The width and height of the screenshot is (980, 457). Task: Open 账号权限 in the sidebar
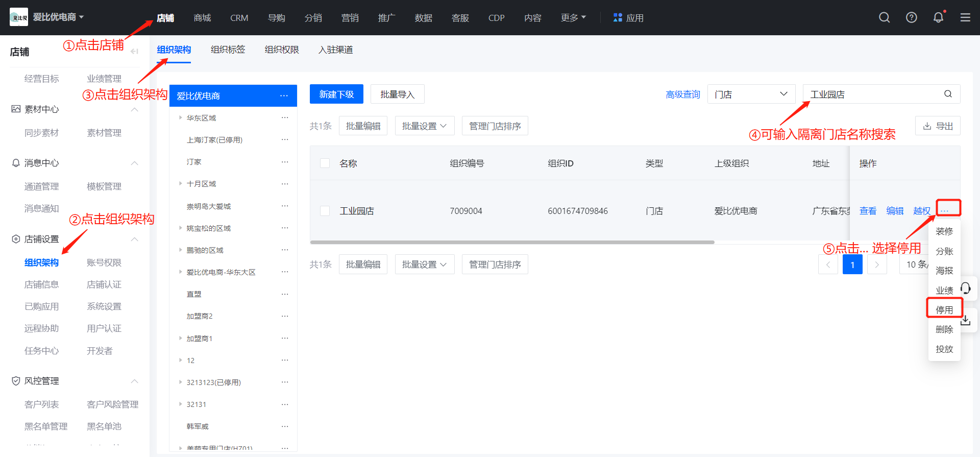pyautogui.click(x=104, y=262)
